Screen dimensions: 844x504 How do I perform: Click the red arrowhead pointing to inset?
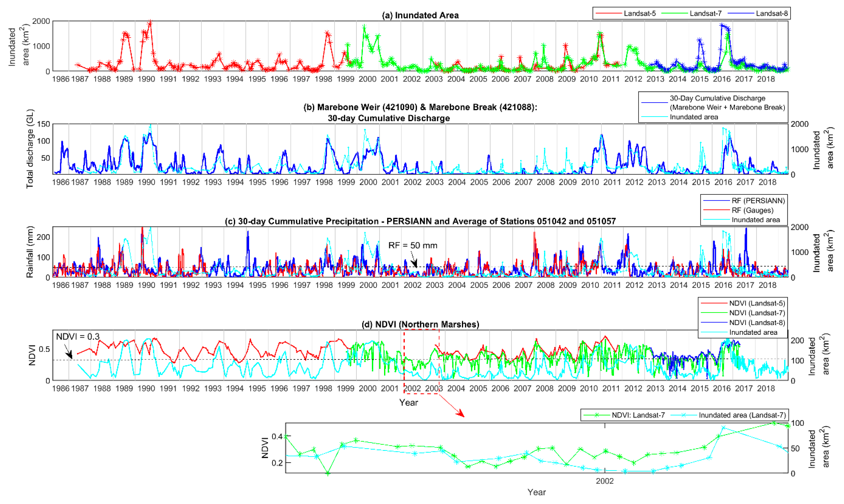[x=461, y=414]
